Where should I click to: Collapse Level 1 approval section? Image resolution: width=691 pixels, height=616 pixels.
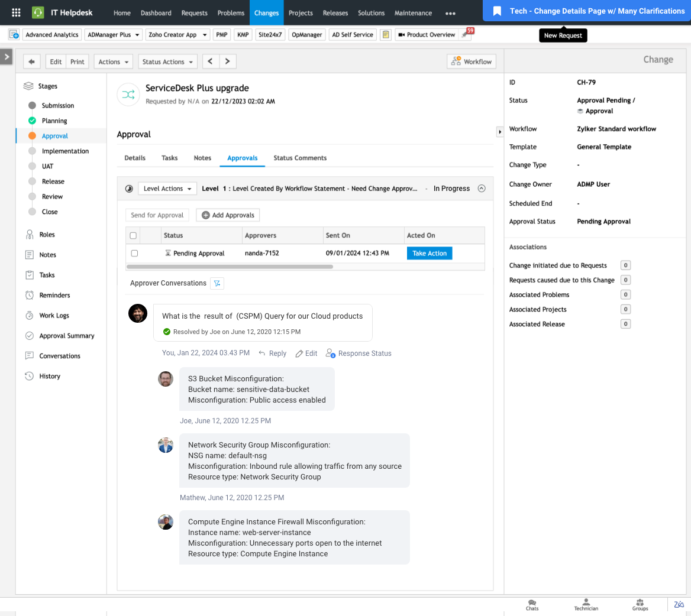tap(482, 189)
